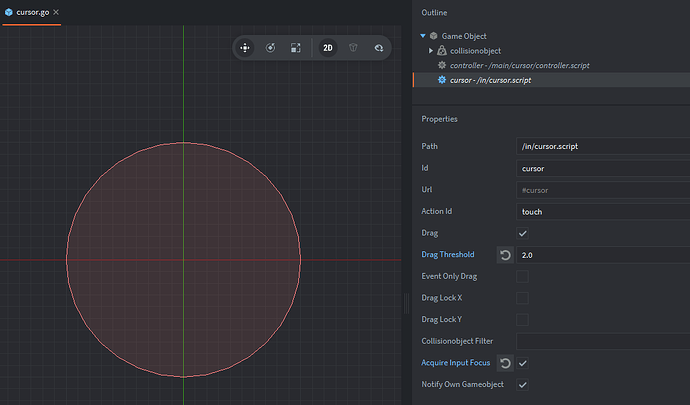Image resolution: width=690 pixels, height=405 pixels.
Task: Click the cube icon on cursor.go tab
Action: pyautogui.click(x=8, y=12)
